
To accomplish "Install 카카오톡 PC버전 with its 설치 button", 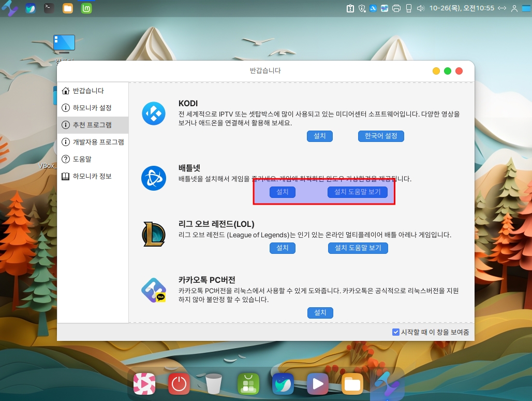I will (x=320, y=312).
